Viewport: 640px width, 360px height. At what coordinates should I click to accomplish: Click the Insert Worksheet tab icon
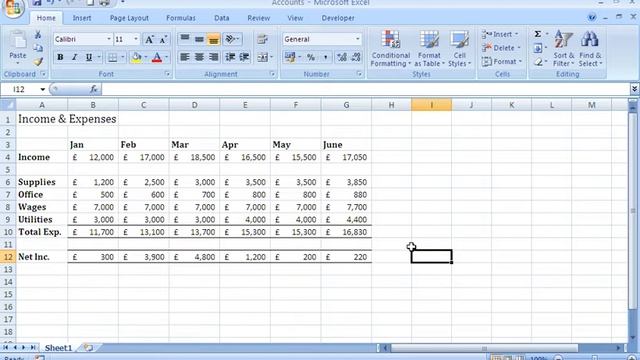88,348
